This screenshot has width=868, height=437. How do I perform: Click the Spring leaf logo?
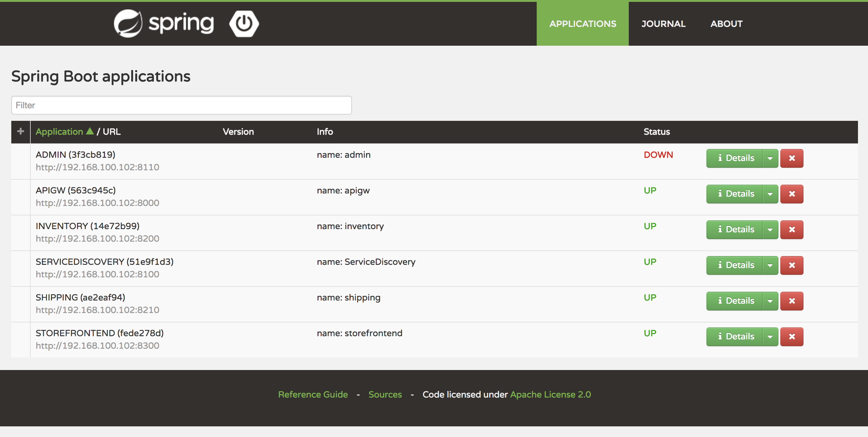coord(128,23)
